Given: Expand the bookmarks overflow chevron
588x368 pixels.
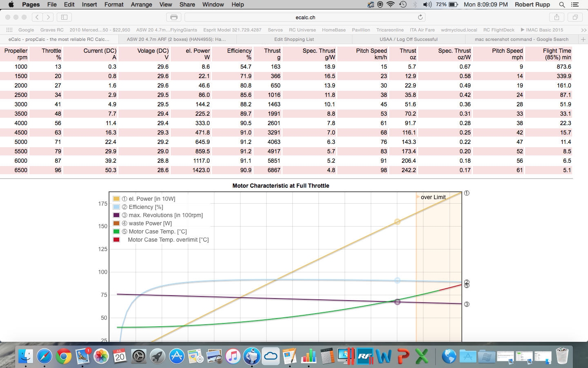Looking at the screenshot, I should click(x=584, y=30).
